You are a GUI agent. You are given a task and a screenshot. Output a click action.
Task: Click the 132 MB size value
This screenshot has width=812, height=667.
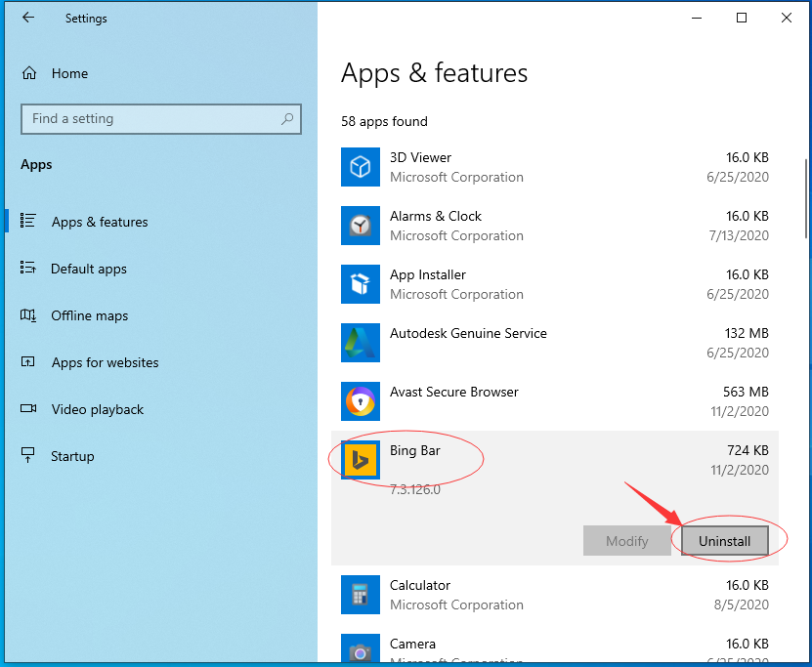pyautogui.click(x=747, y=333)
